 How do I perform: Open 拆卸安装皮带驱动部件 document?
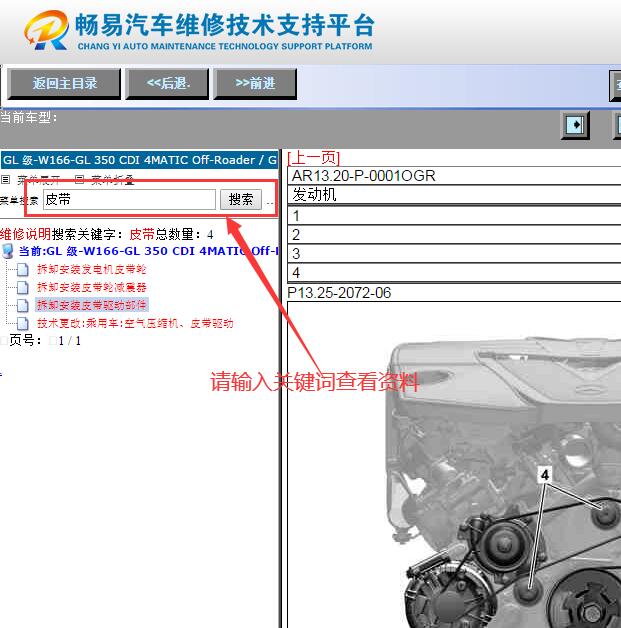(92, 305)
